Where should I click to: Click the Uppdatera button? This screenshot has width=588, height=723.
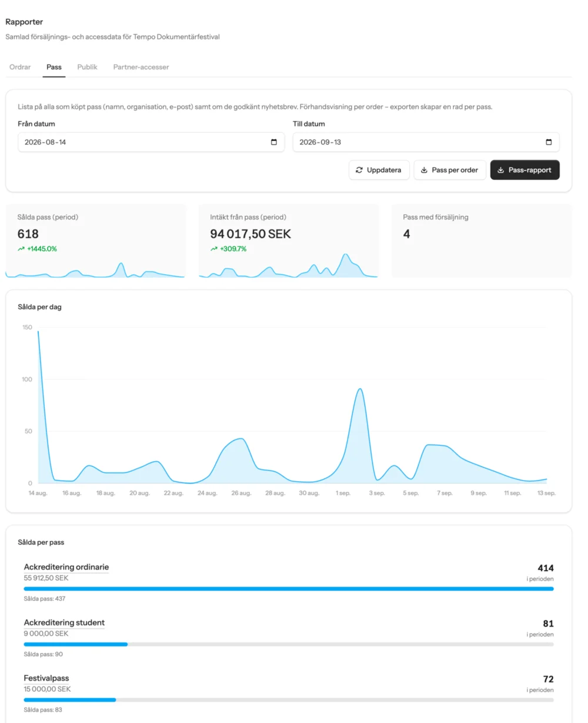(x=379, y=170)
